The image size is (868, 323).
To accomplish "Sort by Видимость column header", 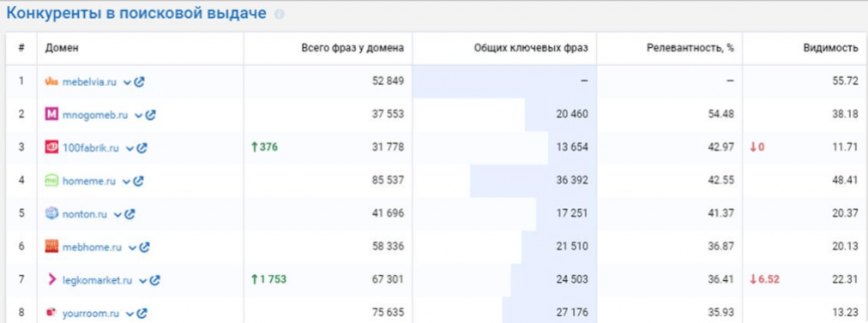I will pyautogui.click(x=830, y=48).
